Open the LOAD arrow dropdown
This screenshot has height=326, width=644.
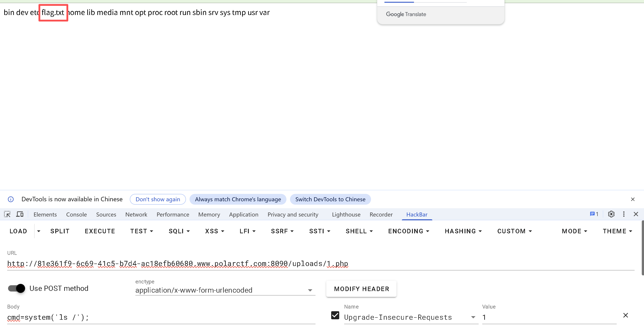[x=38, y=231]
